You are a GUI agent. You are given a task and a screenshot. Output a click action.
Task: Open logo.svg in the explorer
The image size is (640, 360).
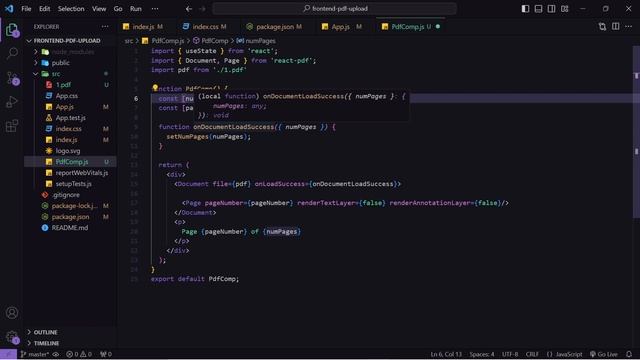tap(70, 151)
